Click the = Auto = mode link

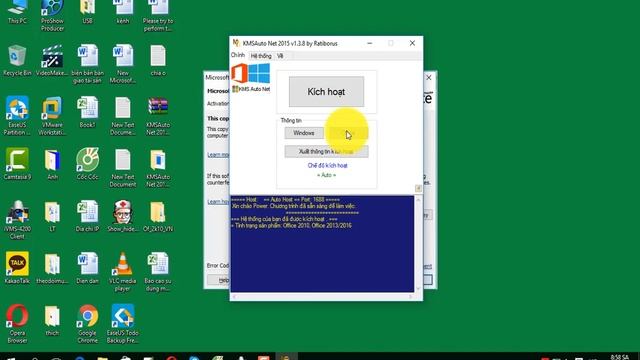(326, 175)
